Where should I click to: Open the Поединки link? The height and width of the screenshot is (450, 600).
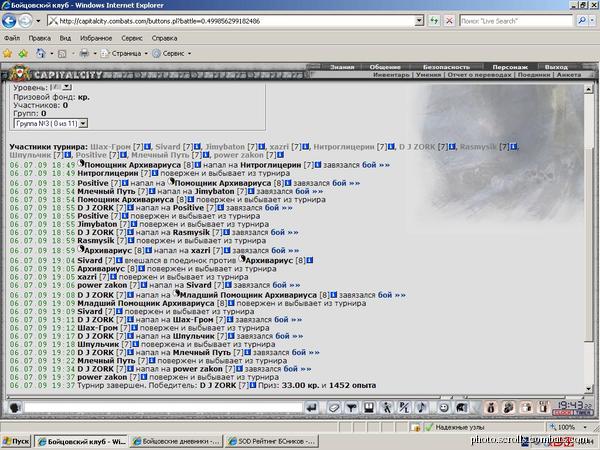pyautogui.click(x=533, y=75)
